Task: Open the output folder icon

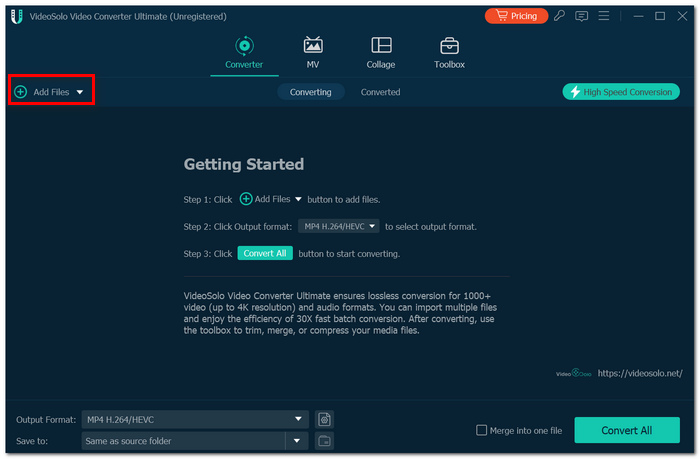Action: tap(325, 441)
